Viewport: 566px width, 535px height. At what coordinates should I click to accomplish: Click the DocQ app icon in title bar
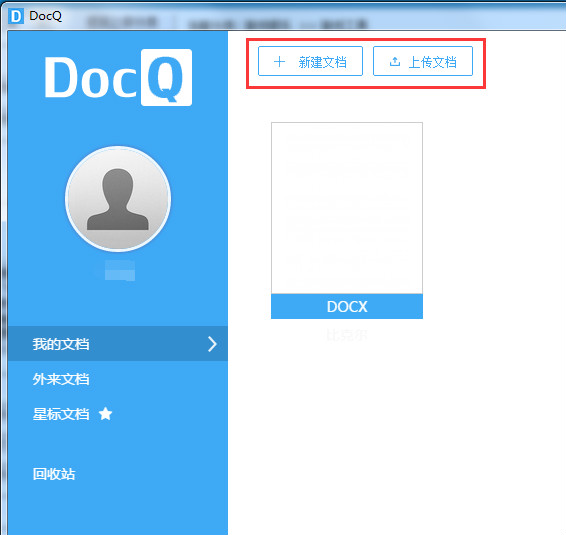16,17
